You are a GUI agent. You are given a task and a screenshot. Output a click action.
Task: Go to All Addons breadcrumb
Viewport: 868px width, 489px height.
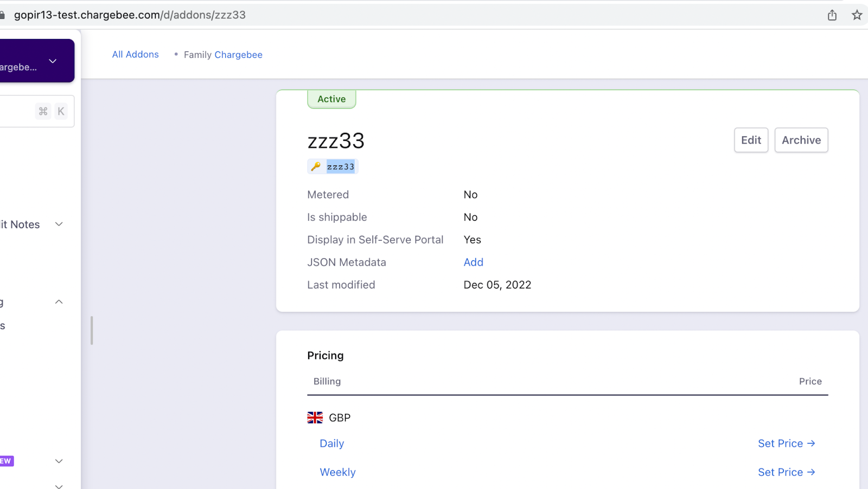click(x=135, y=54)
